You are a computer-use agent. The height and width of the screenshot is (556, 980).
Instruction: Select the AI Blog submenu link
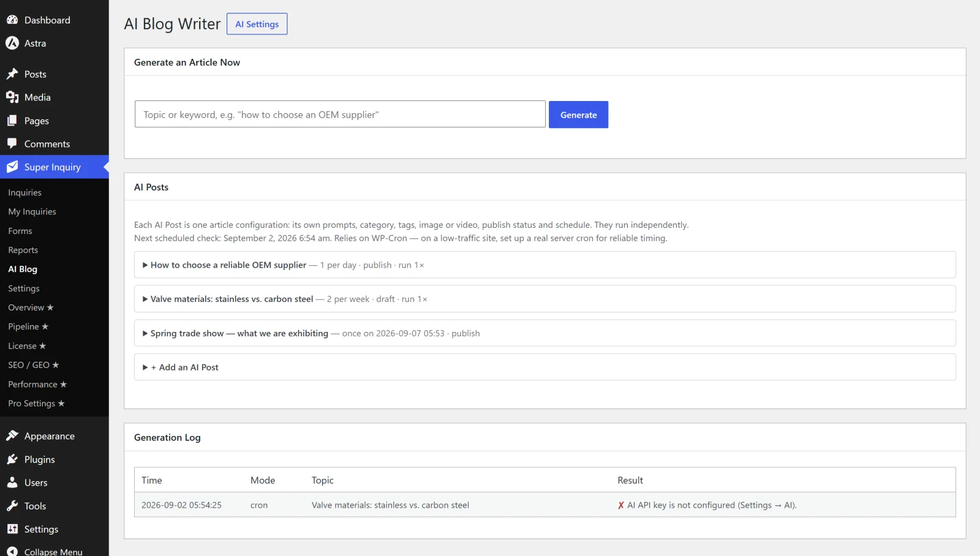(23, 269)
